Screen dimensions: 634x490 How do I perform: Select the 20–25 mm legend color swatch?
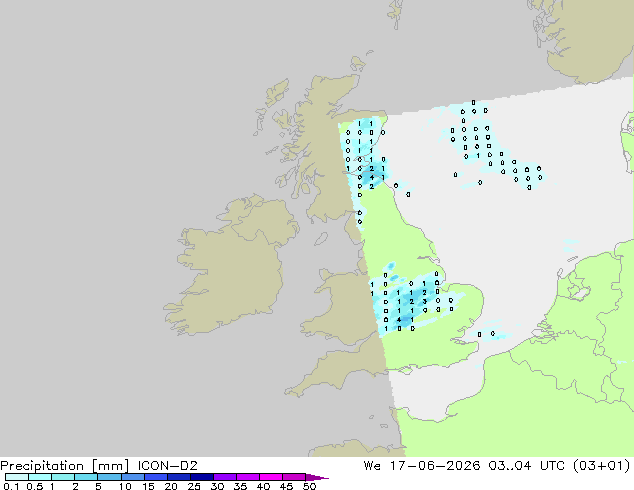pyautogui.click(x=178, y=477)
